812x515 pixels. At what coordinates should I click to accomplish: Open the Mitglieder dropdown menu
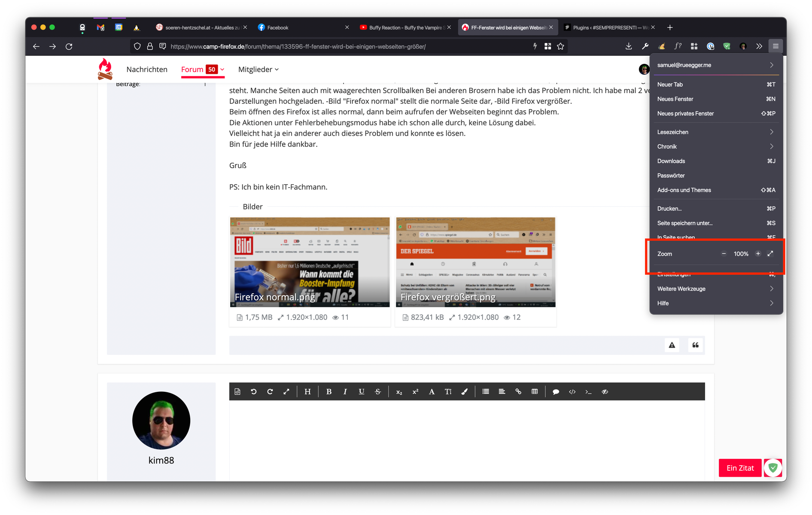coord(259,70)
